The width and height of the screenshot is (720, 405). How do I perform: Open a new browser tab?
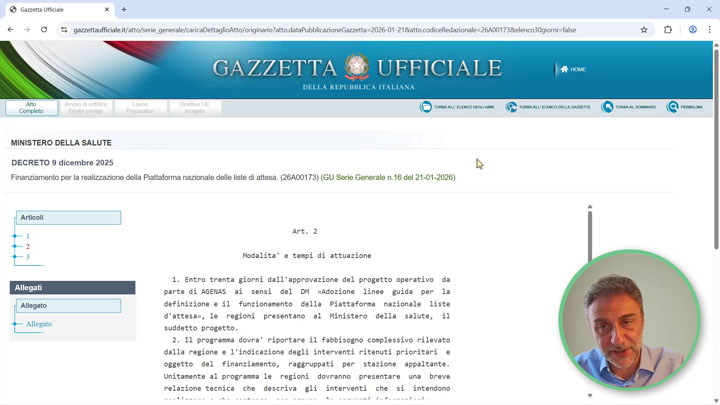[x=124, y=9]
